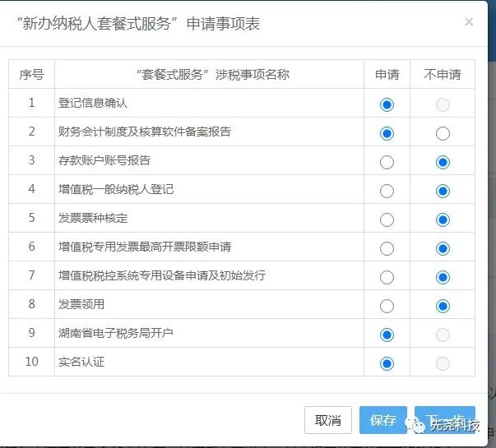Viewport: 496px width, 448px height.
Task: Click the 申请 column header
Action: tap(387, 75)
